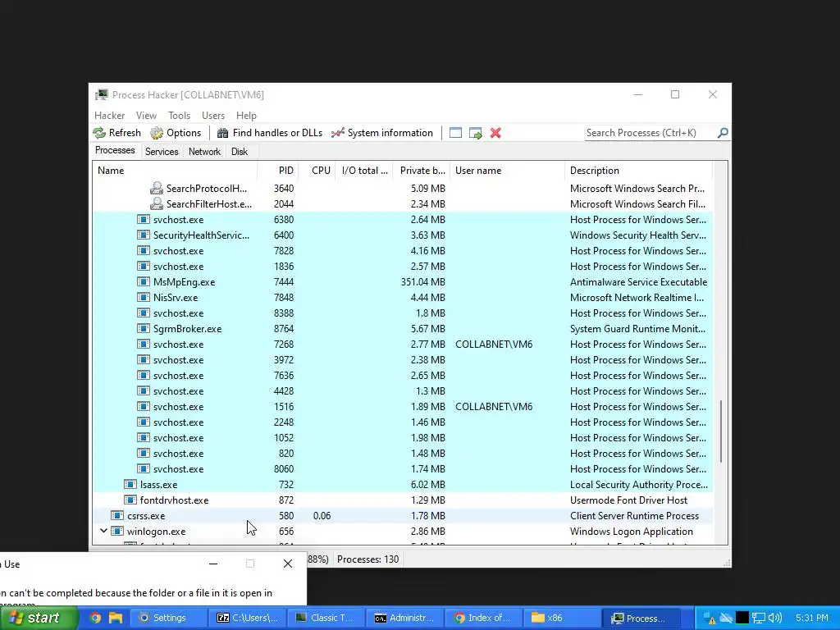Click the SgrmBroker.exe process icon

tap(143, 328)
